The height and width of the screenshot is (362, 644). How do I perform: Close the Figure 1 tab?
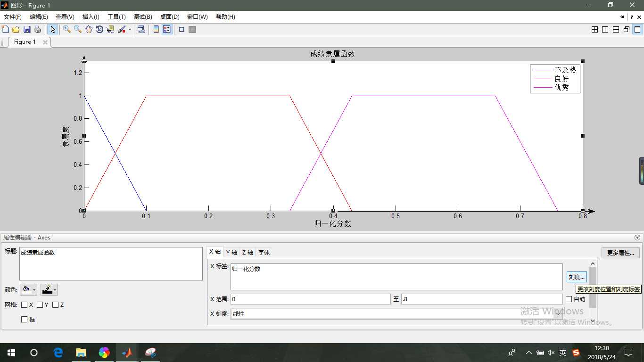tap(45, 42)
